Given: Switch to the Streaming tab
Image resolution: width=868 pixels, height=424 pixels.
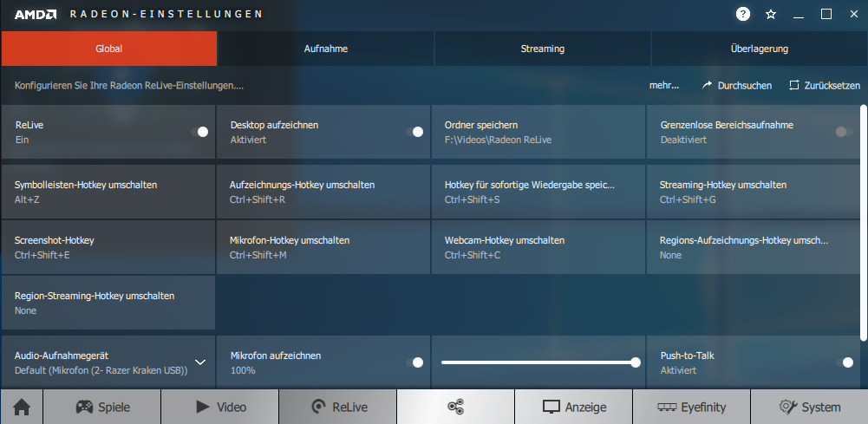Looking at the screenshot, I should [x=543, y=49].
